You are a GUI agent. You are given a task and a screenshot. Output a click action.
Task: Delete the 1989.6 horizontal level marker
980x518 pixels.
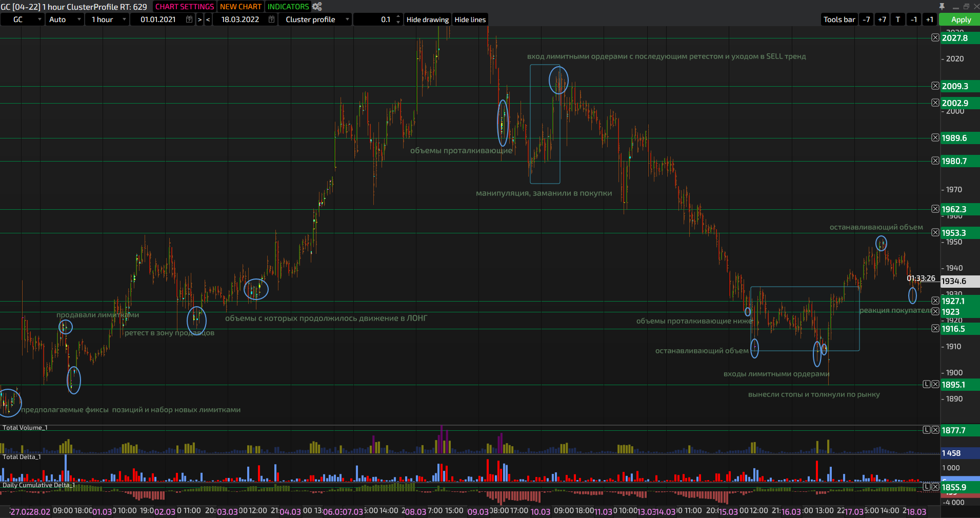coord(935,137)
